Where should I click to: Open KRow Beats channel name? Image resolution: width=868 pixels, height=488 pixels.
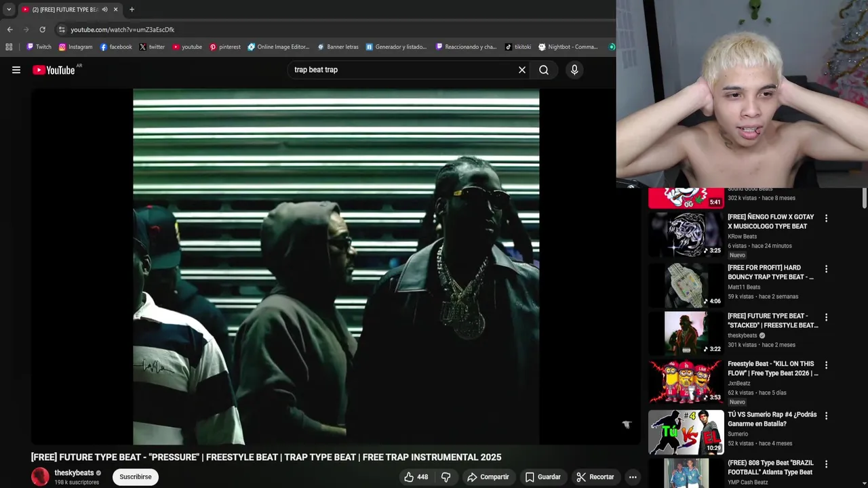click(x=742, y=237)
